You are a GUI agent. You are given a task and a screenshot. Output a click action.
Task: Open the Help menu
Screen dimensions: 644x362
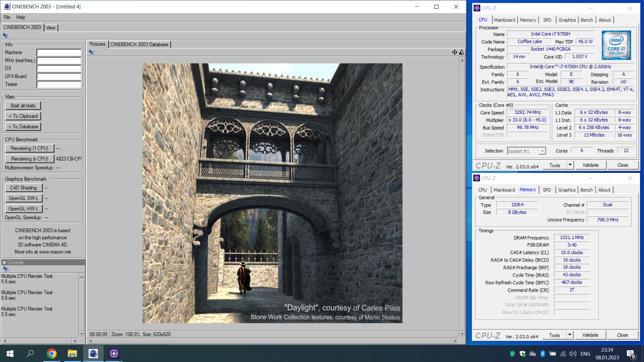point(20,17)
